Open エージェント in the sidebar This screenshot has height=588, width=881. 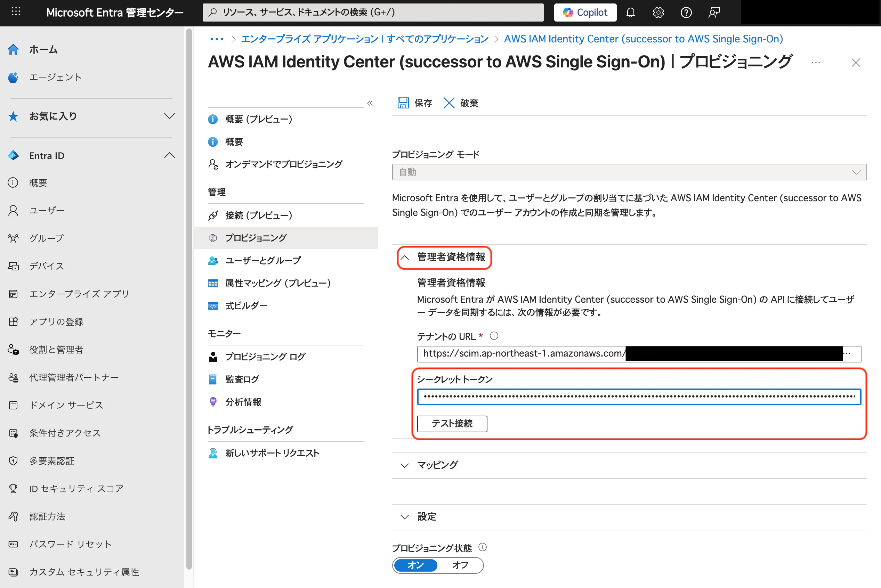coord(55,77)
